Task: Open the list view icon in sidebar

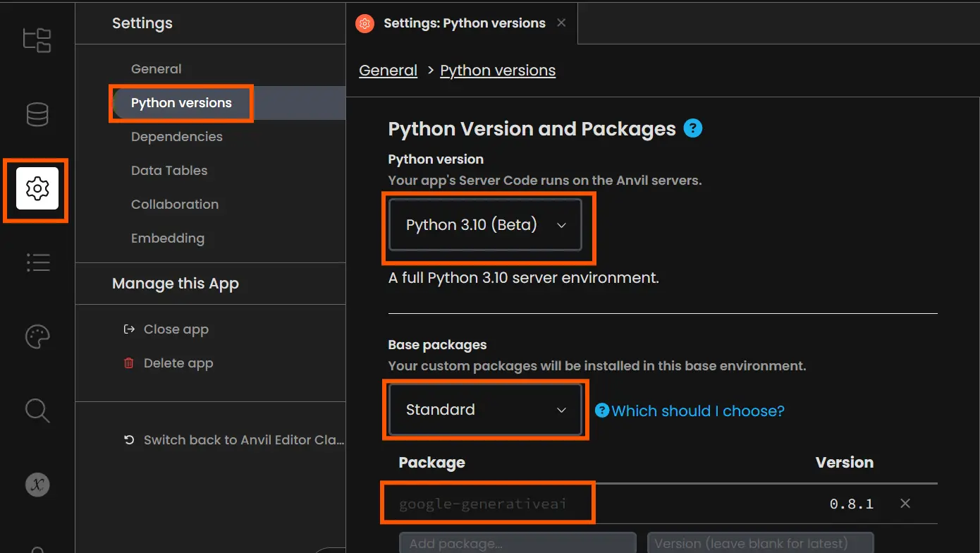Action: (x=37, y=262)
